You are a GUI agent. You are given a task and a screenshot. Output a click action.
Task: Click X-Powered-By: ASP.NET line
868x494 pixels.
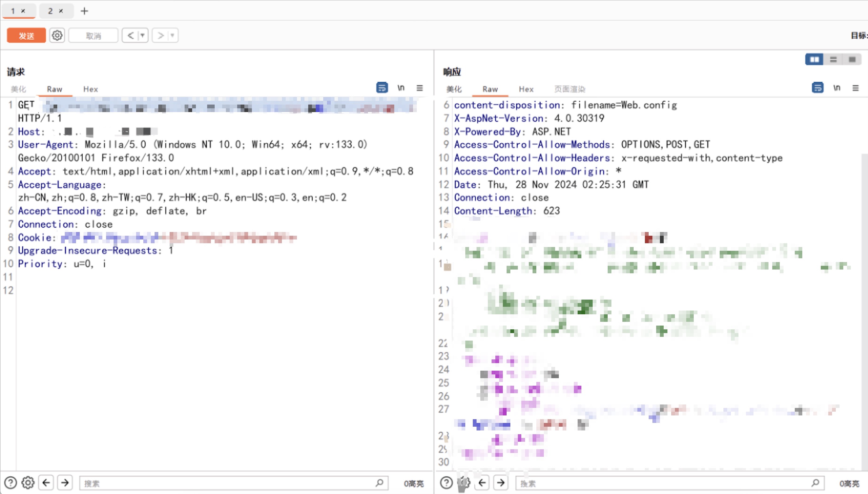512,131
